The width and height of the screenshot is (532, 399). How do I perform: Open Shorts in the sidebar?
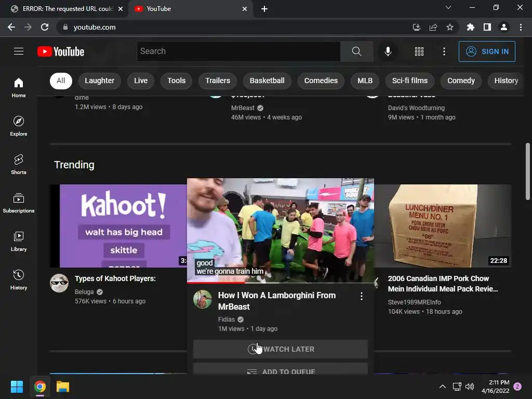click(19, 165)
